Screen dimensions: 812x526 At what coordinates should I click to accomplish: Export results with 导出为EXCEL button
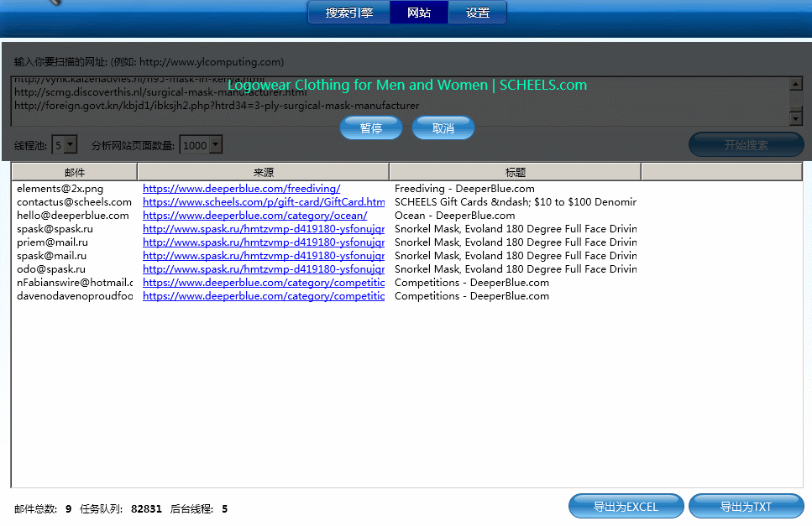point(626,507)
